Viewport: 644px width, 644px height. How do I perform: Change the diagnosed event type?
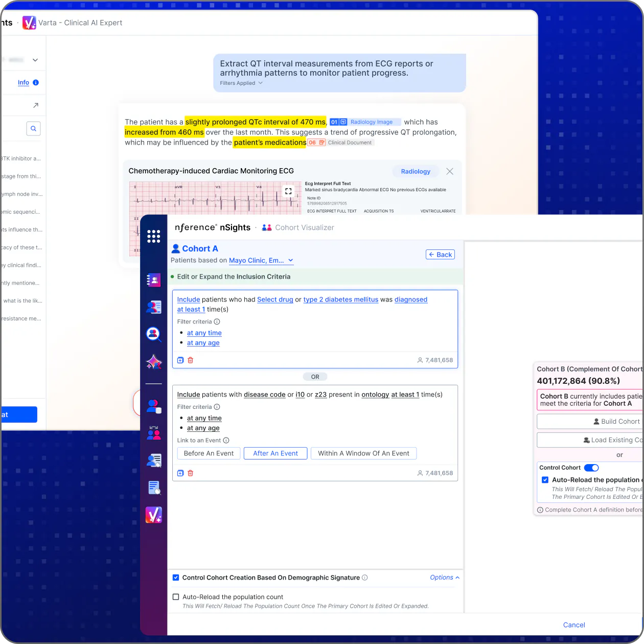pos(411,300)
